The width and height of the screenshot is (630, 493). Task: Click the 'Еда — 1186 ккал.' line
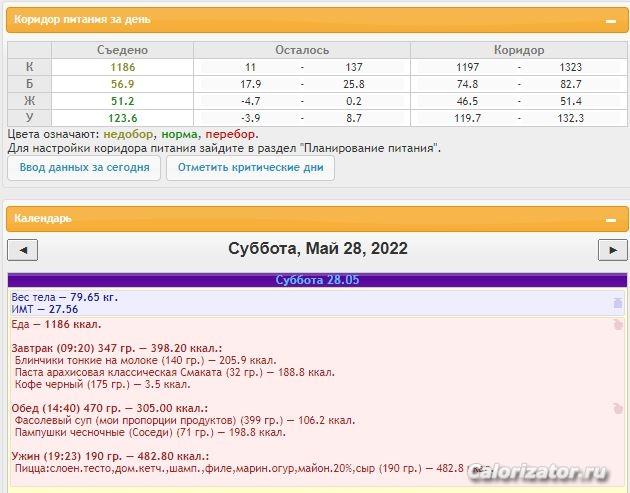coord(56,324)
